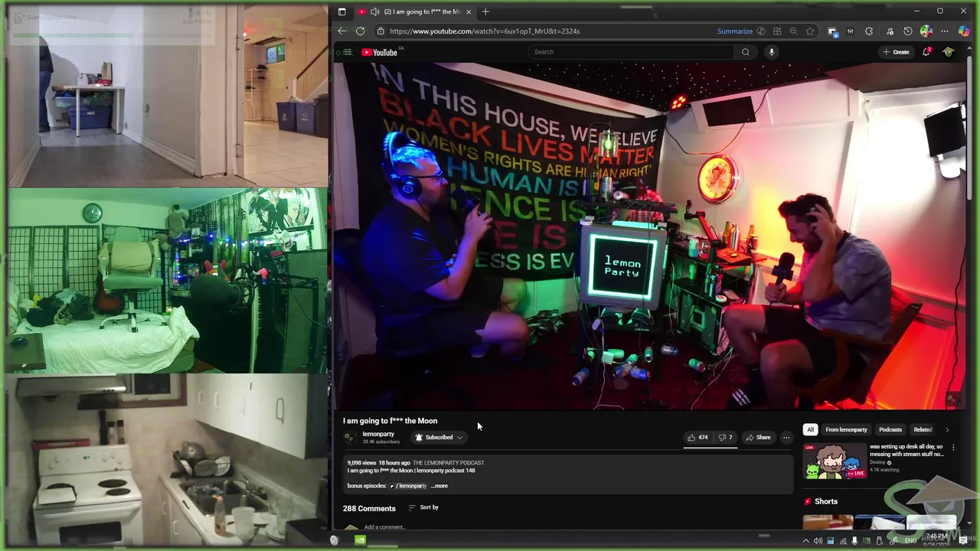
Task: Click the youtube.com URL in the address bar
Action: 485,31
